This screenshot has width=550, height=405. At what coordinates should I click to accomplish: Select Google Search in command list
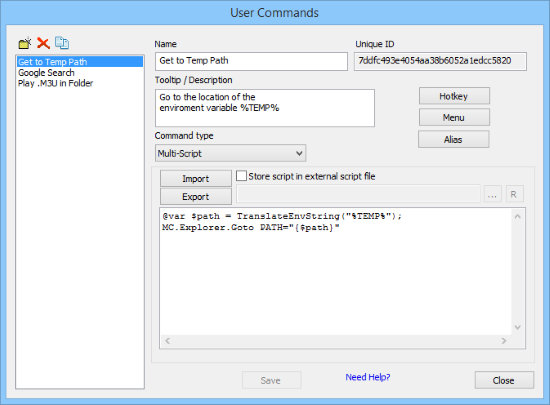(x=46, y=73)
